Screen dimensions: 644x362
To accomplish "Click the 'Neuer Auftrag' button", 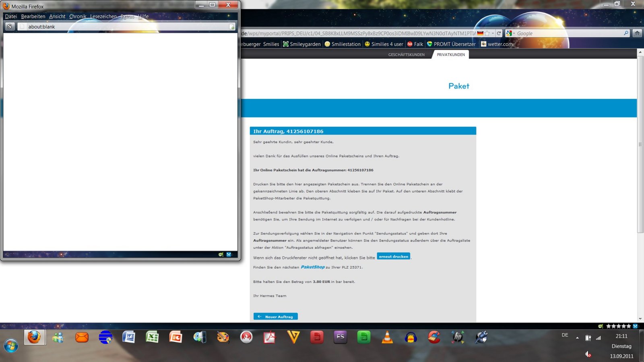I will click(276, 317).
